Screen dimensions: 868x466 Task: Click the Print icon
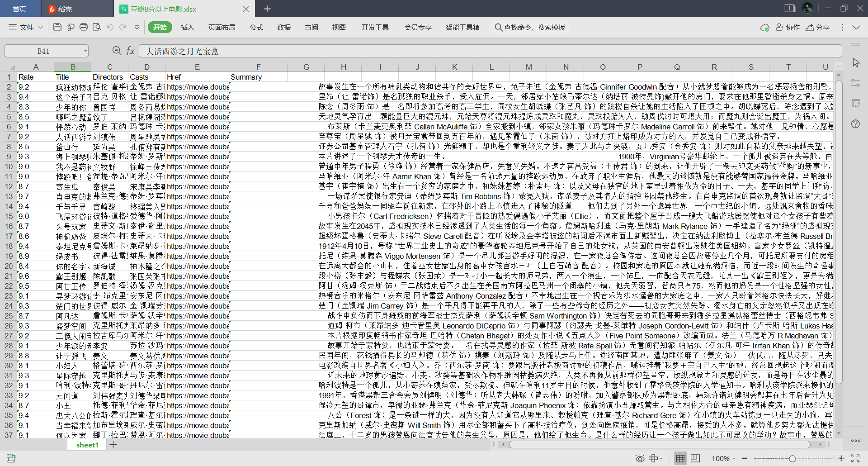[84, 27]
